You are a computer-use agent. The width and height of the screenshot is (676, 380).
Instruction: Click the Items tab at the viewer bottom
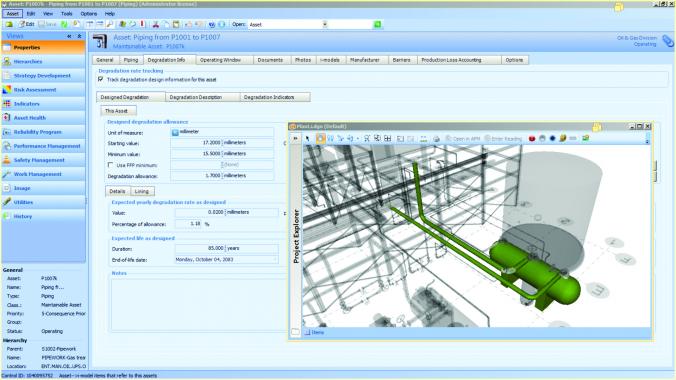(x=314, y=333)
